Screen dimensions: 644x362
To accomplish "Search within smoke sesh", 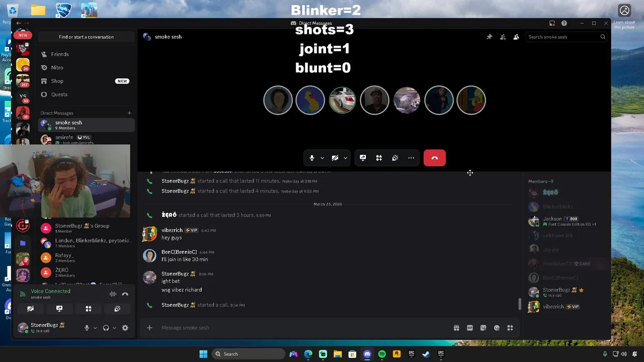I will pyautogui.click(x=567, y=37).
